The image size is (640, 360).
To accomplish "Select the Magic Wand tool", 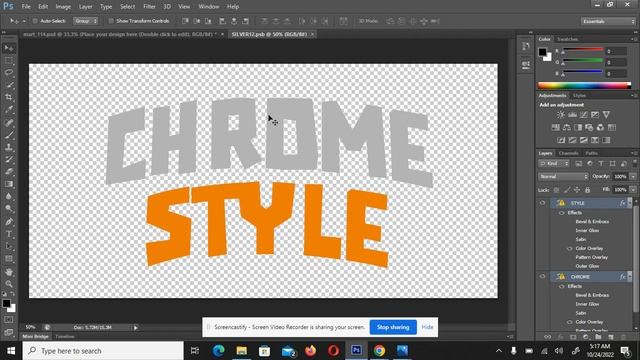I will (9, 85).
